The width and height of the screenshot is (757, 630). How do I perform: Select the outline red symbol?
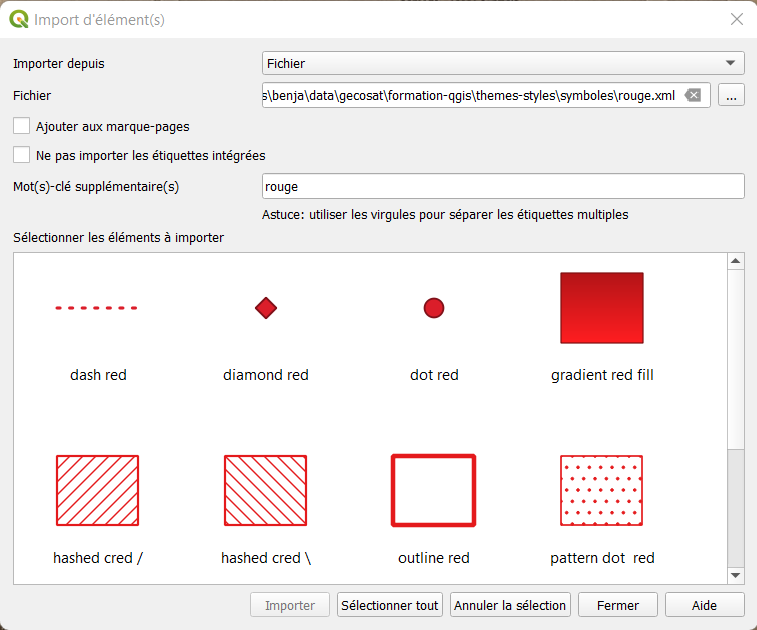(x=433, y=490)
